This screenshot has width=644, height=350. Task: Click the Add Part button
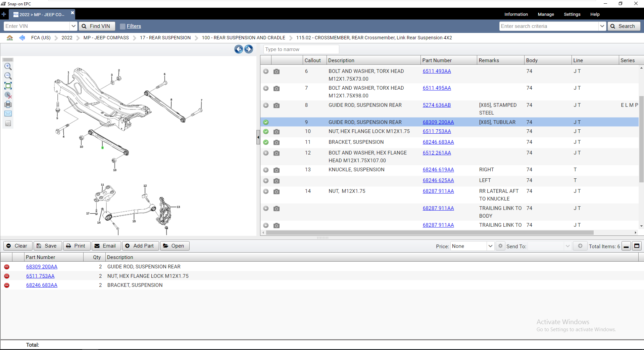tap(140, 246)
